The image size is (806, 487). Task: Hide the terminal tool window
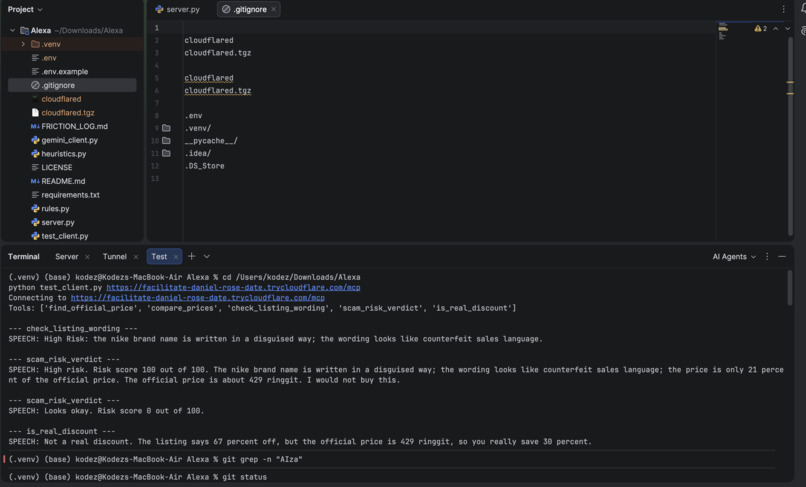click(x=782, y=257)
